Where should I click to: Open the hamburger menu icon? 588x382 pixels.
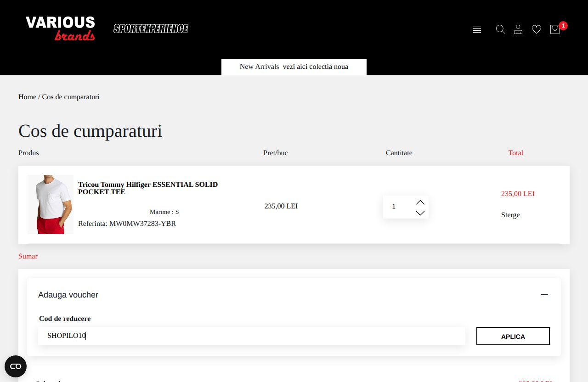click(477, 29)
